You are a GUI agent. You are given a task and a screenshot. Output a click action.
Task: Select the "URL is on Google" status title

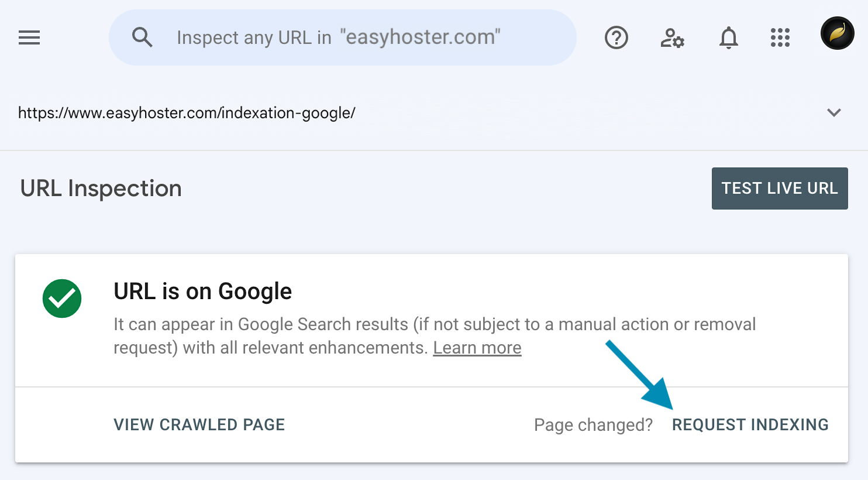pyautogui.click(x=202, y=291)
